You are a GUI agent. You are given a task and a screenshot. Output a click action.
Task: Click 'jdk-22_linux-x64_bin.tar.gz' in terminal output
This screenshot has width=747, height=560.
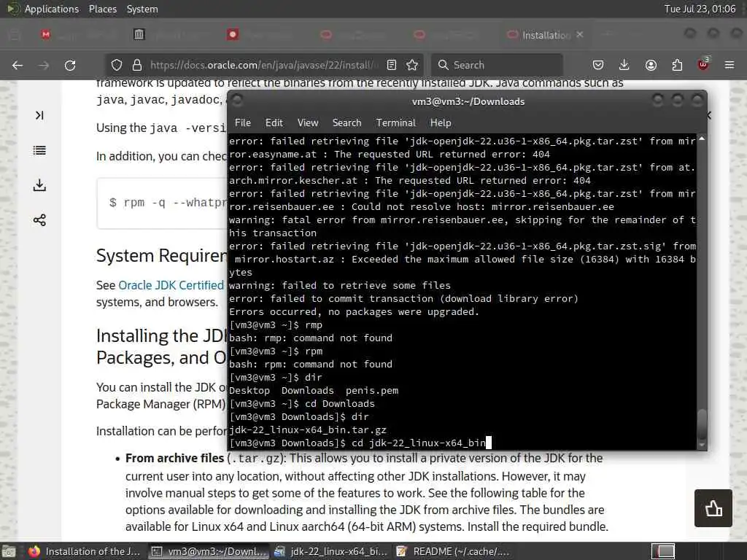(308, 430)
